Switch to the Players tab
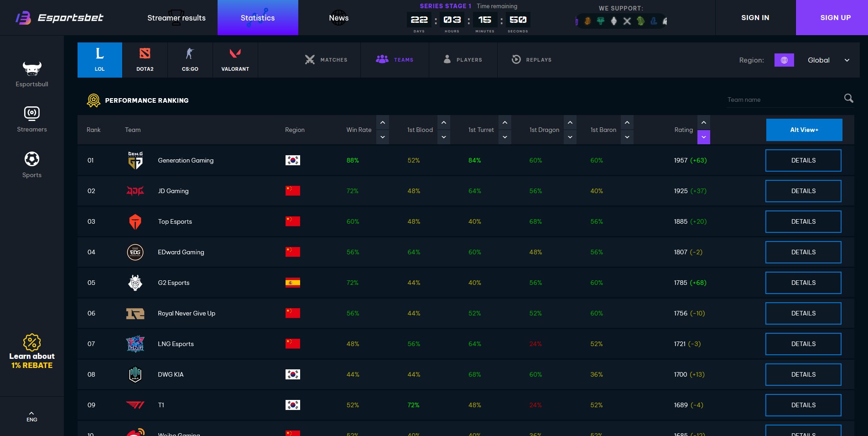This screenshot has height=436, width=868. pos(463,59)
